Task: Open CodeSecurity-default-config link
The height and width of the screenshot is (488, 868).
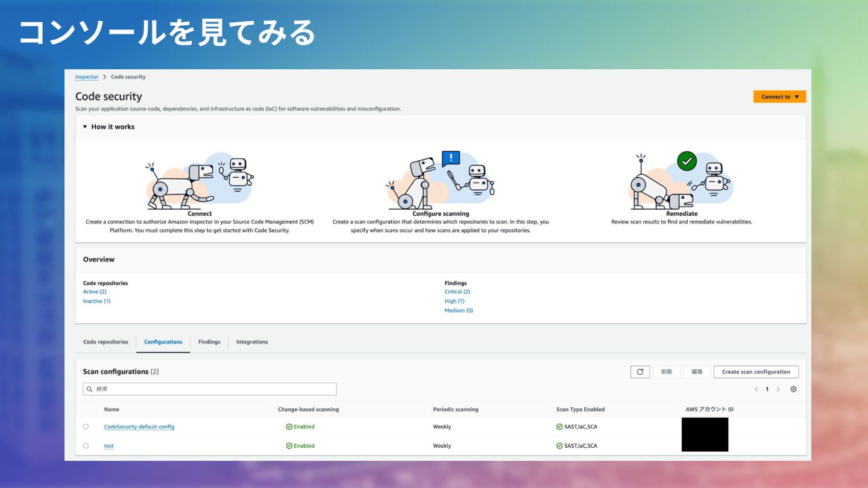Action: coord(139,427)
